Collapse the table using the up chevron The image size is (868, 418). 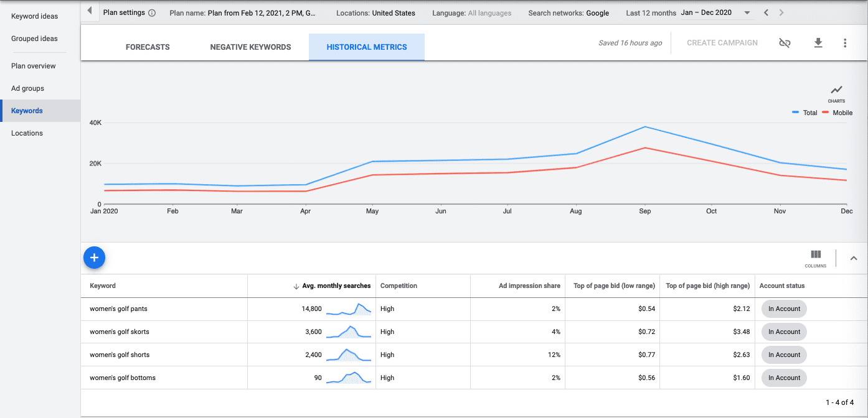(x=854, y=258)
